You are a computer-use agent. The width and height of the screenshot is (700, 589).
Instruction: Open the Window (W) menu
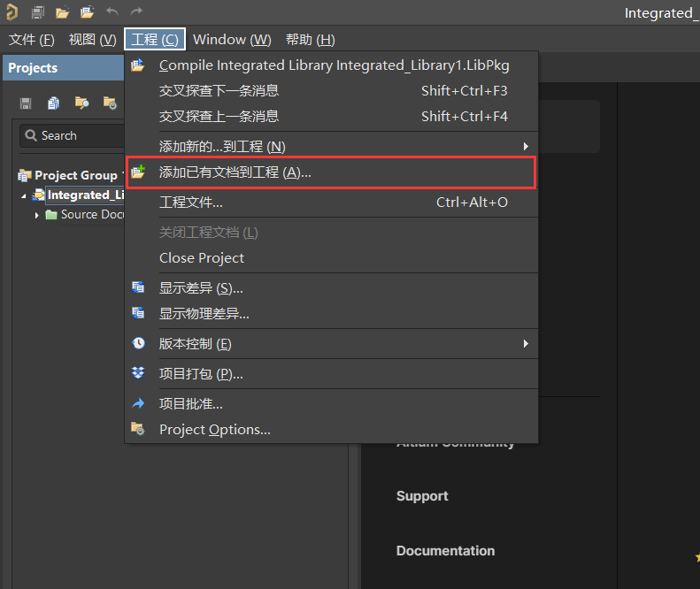(x=232, y=40)
